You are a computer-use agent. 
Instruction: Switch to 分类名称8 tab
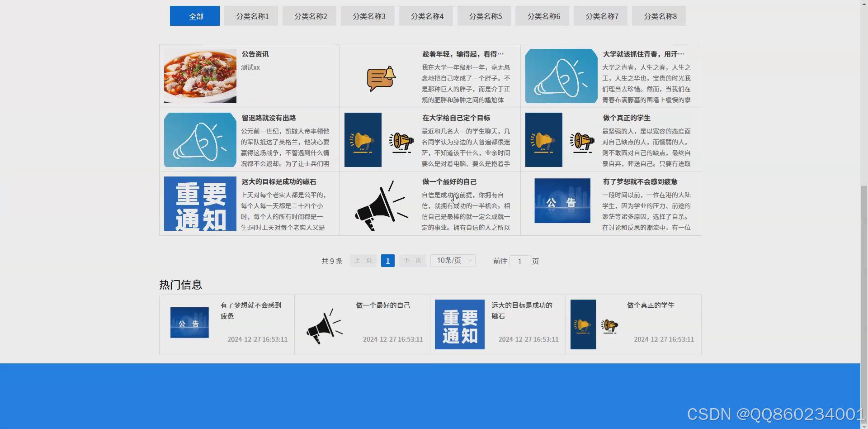(659, 16)
